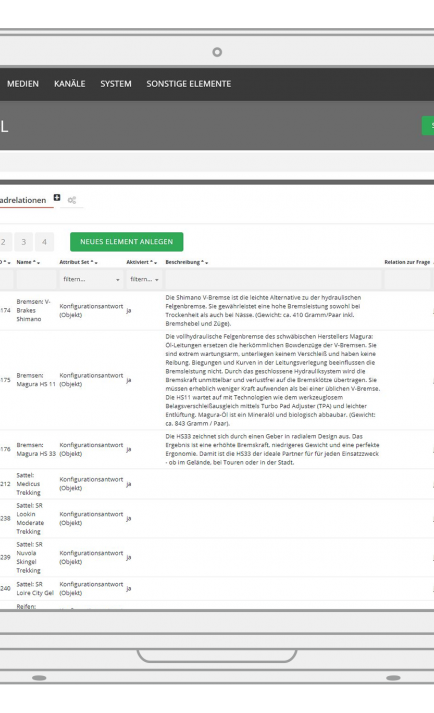Open the gears settings tab icon

(x=72, y=200)
